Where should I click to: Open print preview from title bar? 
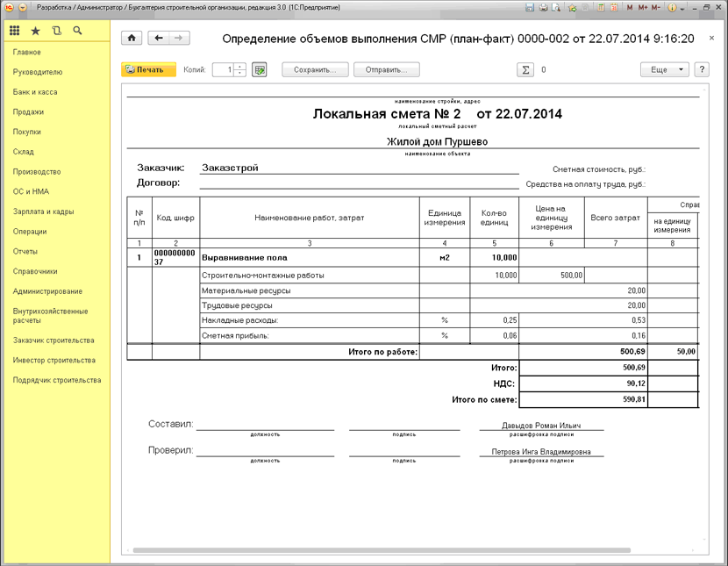tap(556, 7)
